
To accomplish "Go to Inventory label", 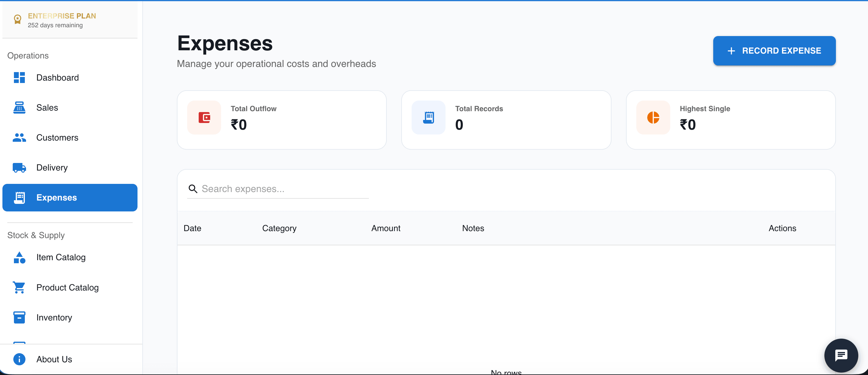I will (54, 317).
